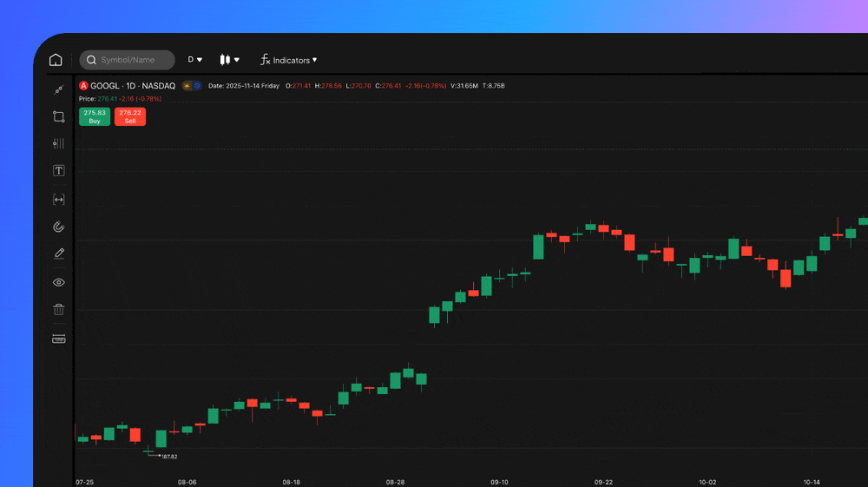Click the ruler icon in sidebar
Viewport: 868px width, 487px height.
click(x=59, y=339)
